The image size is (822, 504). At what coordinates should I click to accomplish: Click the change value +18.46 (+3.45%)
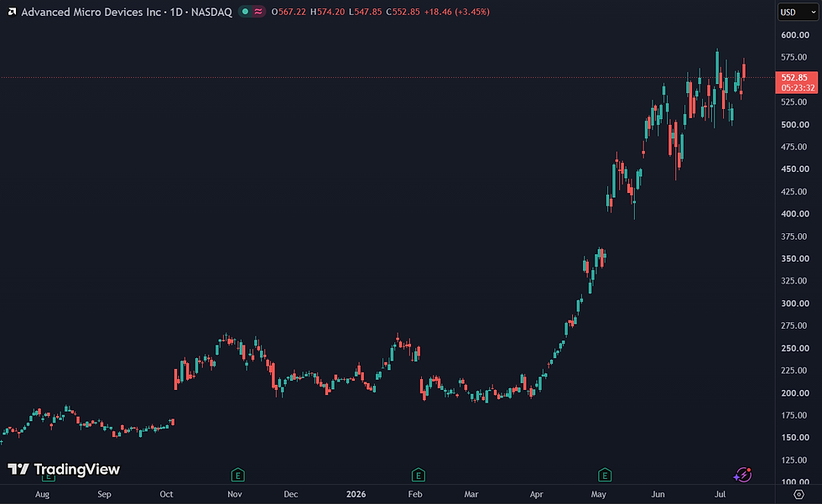pos(457,12)
